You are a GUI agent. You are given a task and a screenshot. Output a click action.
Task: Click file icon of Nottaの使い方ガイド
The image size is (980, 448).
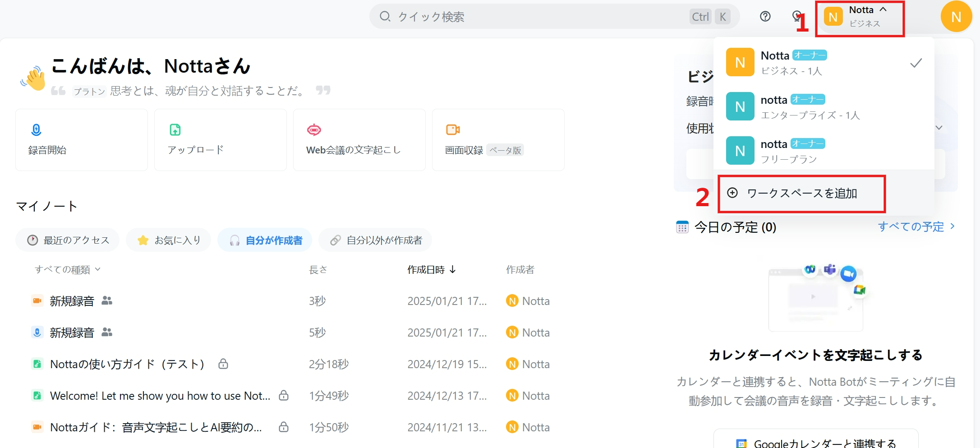click(37, 364)
